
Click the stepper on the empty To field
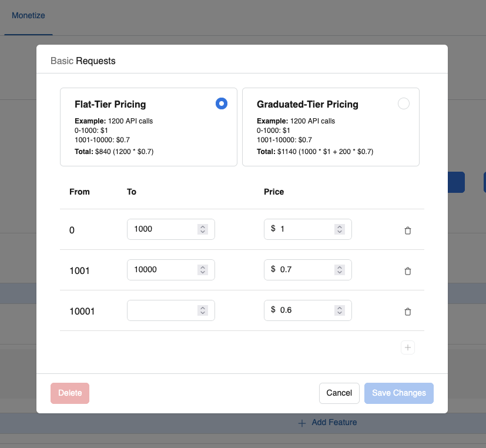click(203, 310)
